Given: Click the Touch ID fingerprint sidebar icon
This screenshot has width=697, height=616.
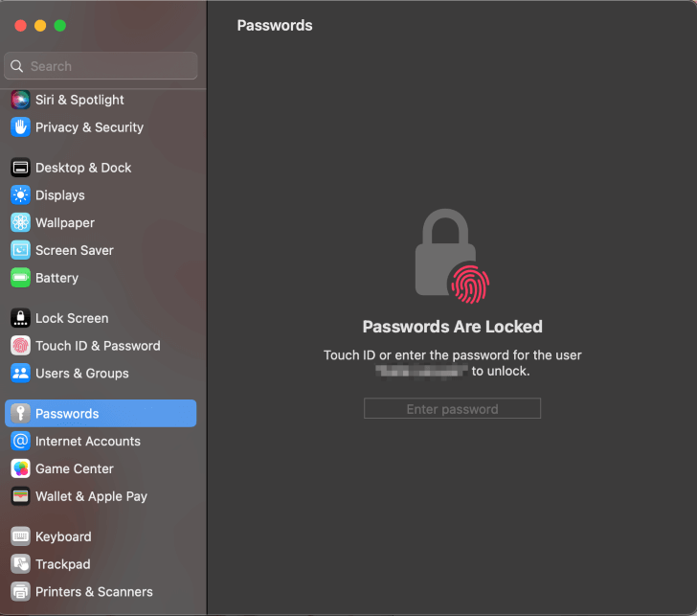Looking at the screenshot, I should coord(20,346).
